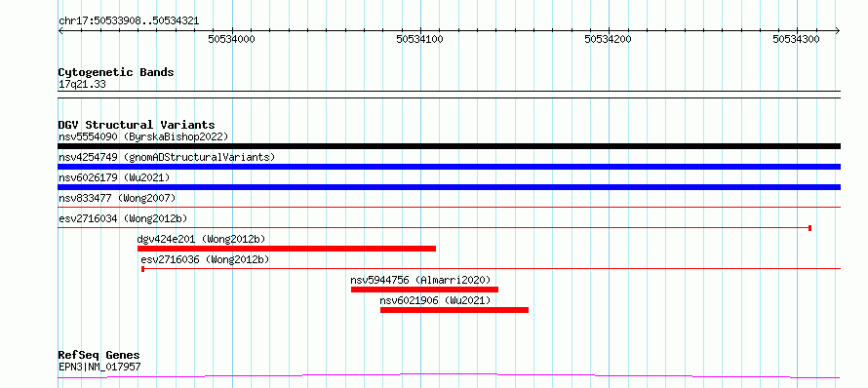The height and width of the screenshot is (388, 868).
Task: Click the Cytogenetic Bands track heading
Action: point(116,72)
